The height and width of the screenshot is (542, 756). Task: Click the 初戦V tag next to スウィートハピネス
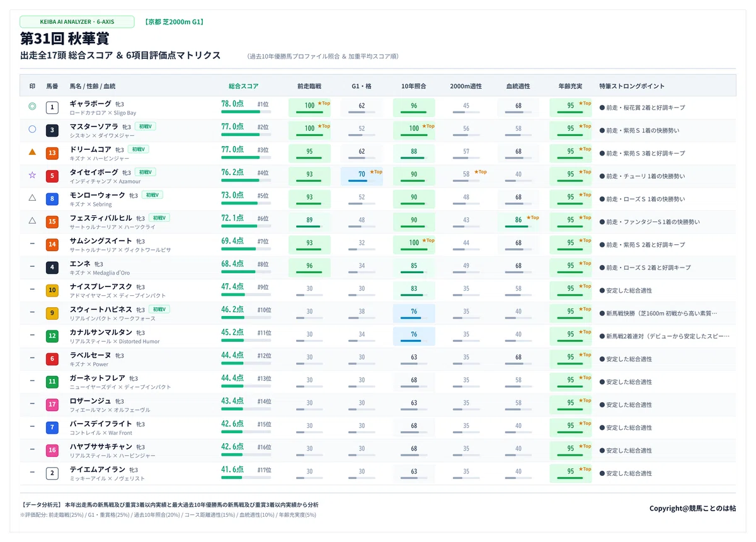tap(159, 309)
